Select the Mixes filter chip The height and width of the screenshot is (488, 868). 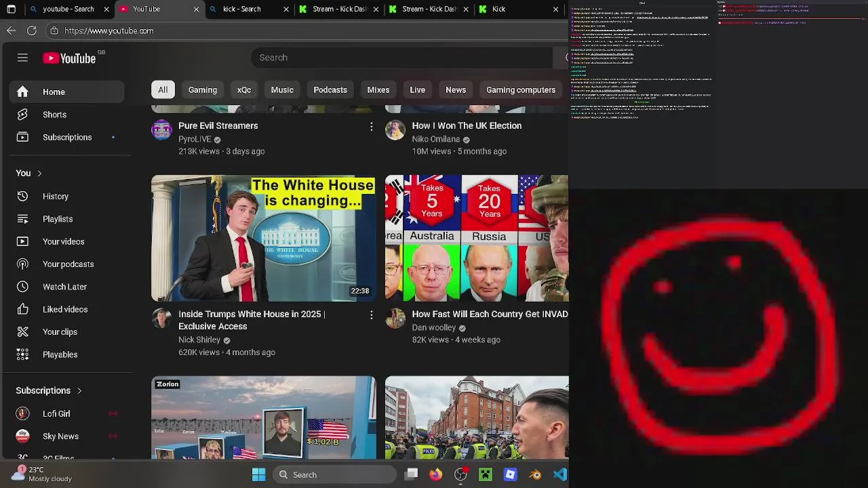378,90
